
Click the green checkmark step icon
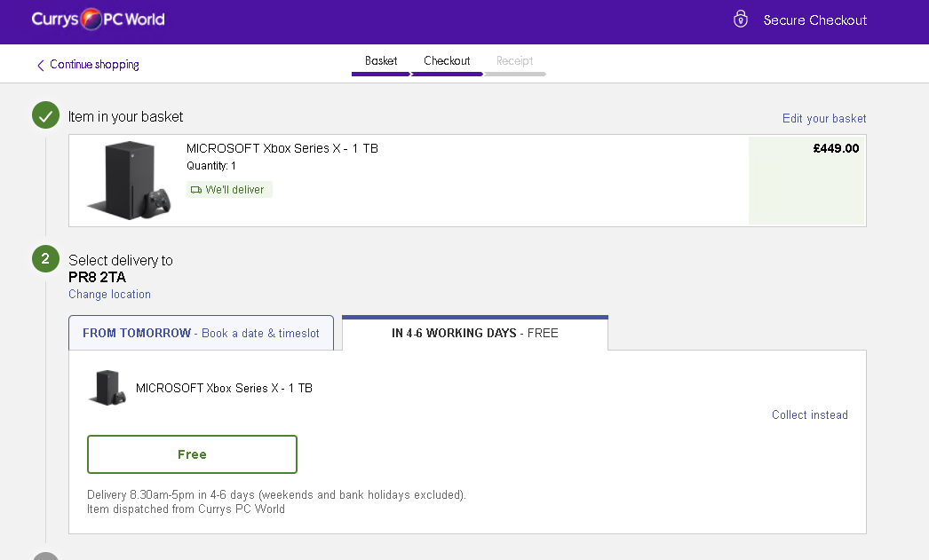[45, 114]
